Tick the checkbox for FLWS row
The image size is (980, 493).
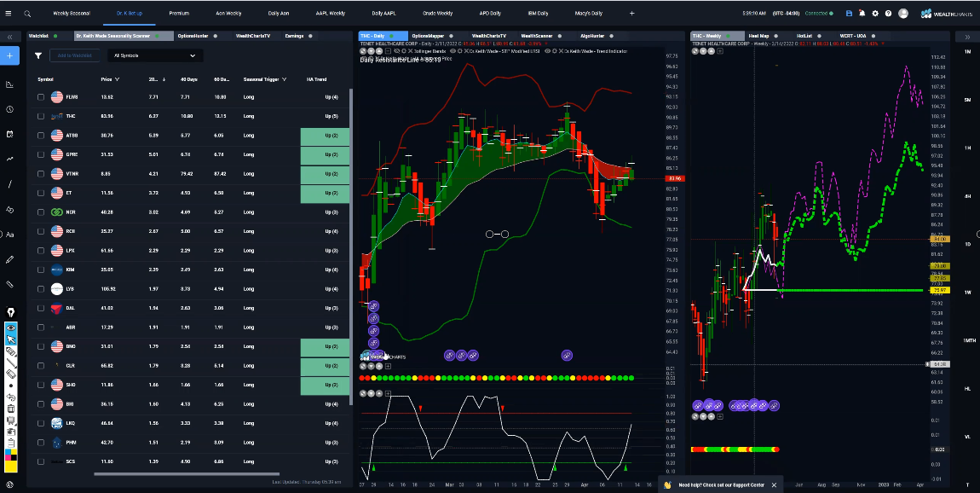[41, 97]
